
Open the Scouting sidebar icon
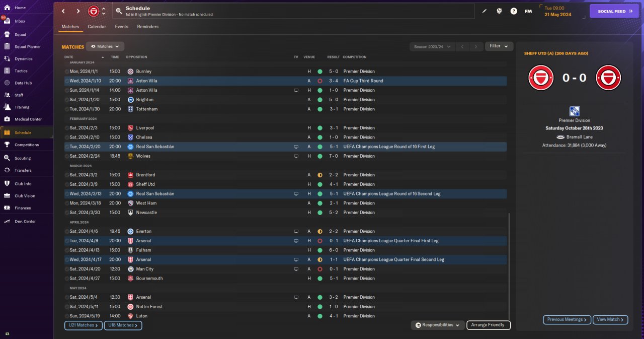[x=7, y=158]
